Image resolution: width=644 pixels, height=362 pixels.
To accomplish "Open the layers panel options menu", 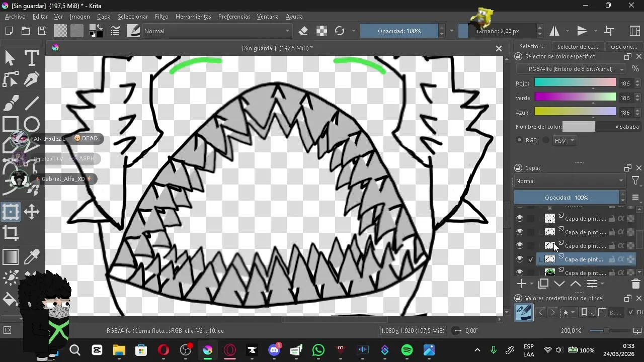I will pyautogui.click(x=635, y=198).
